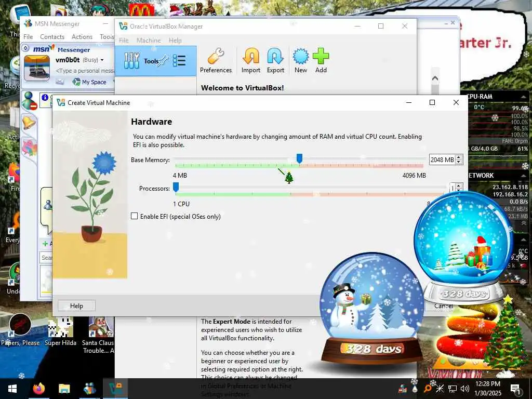Open the vm0b0t Busy status dropdown

coord(102,60)
